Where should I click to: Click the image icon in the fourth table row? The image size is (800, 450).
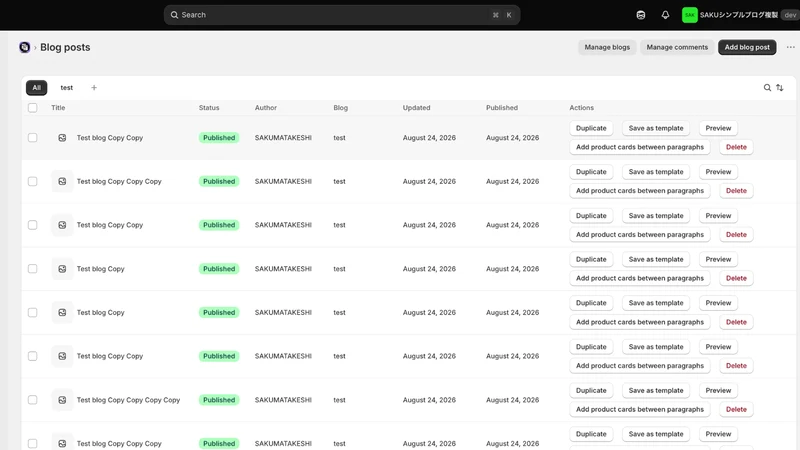pos(62,269)
